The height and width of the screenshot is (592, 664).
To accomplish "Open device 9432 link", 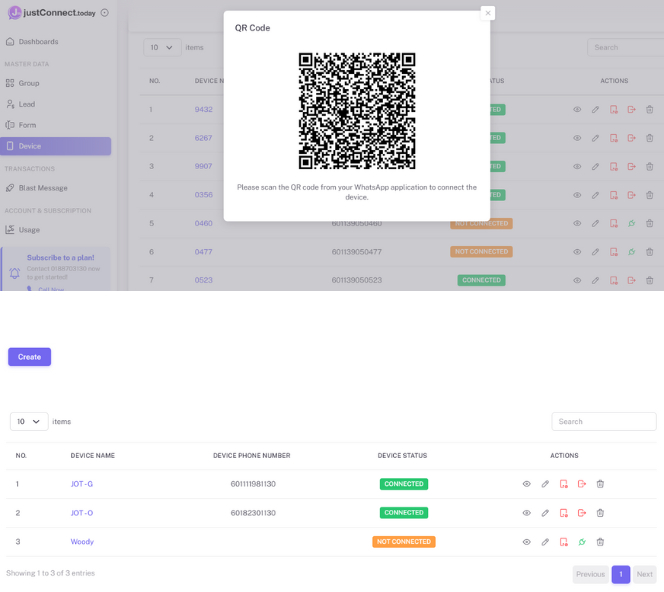I will click(x=204, y=109).
